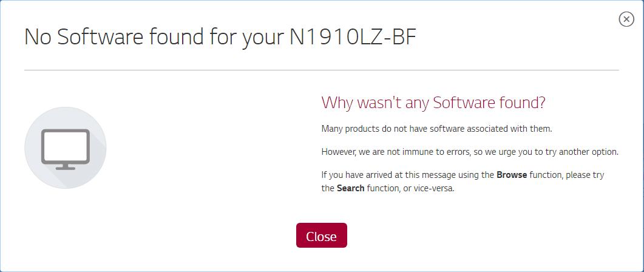Select the bold word Search
The width and height of the screenshot is (644, 272).
point(350,189)
